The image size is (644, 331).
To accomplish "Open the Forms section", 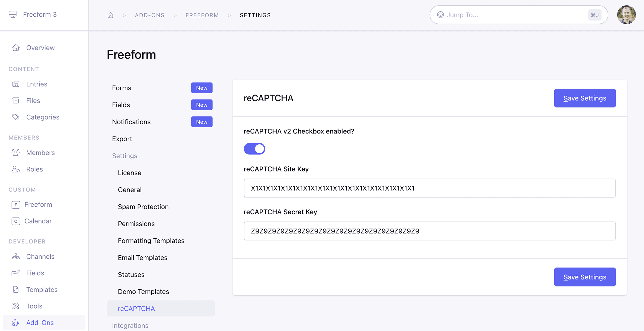I will tap(121, 88).
